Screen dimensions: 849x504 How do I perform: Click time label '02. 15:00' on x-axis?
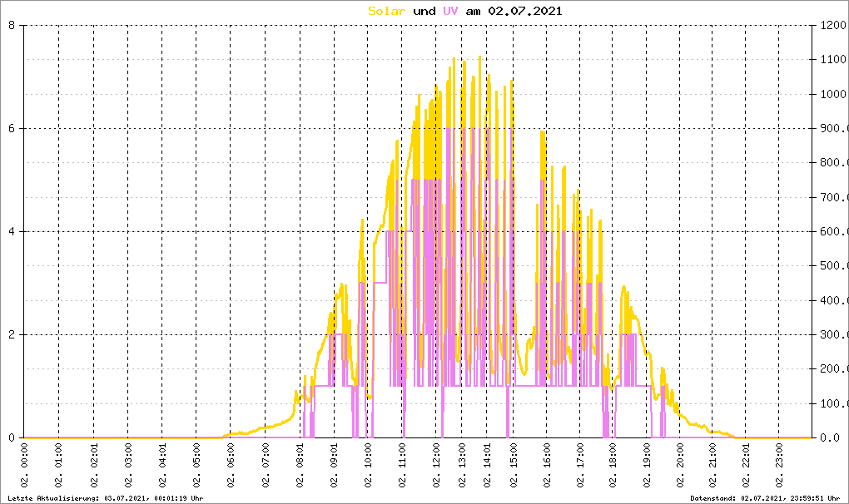(x=514, y=465)
